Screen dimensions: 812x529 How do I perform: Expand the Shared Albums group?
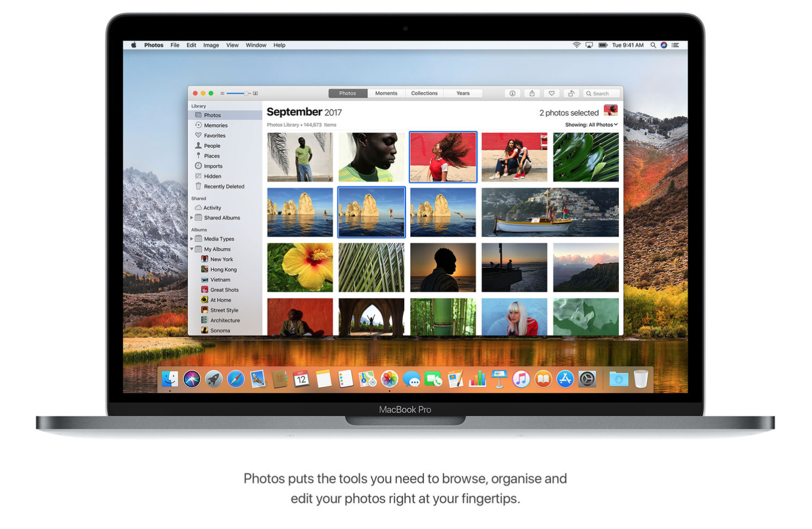point(192,218)
